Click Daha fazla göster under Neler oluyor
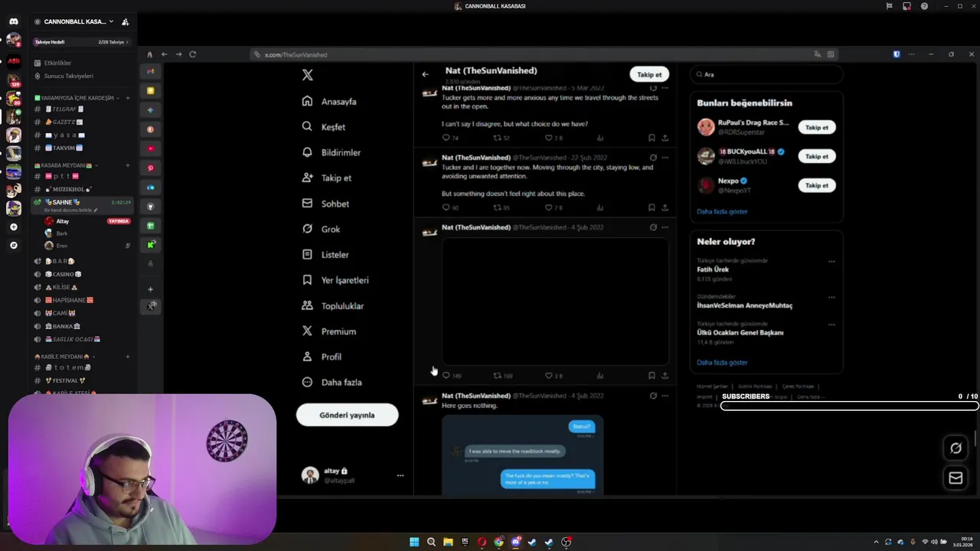 (x=722, y=363)
